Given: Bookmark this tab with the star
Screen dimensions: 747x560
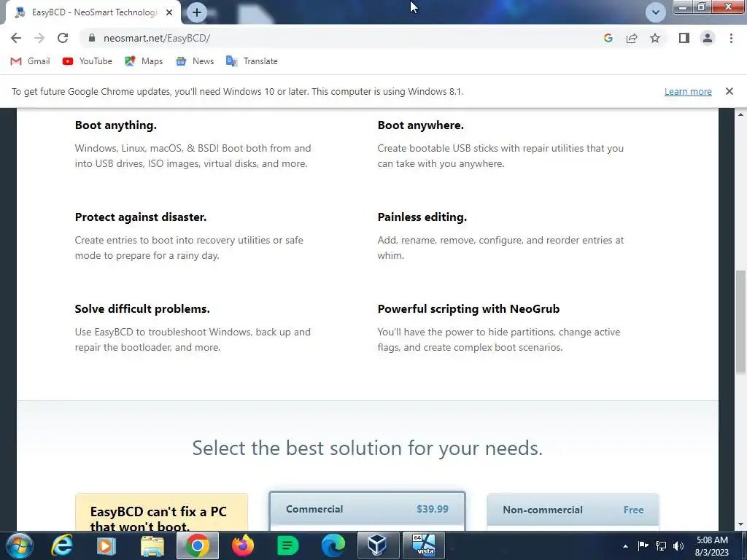Looking at the screenshot, I should (655, 38).
